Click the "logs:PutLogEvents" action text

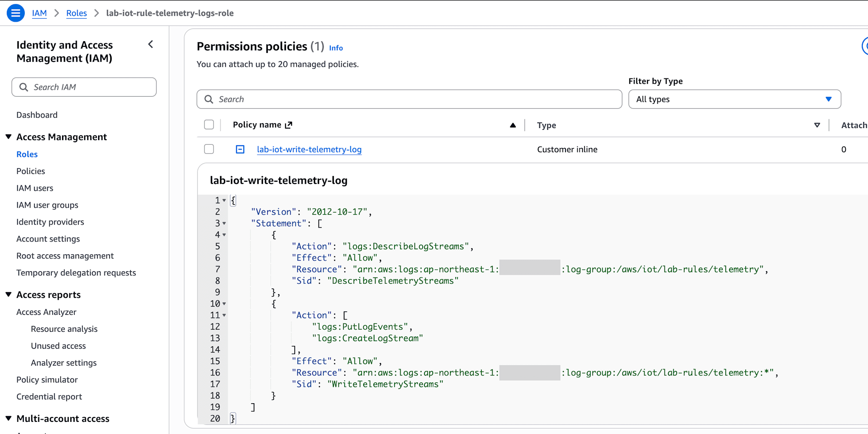click(x=360, y=326)
